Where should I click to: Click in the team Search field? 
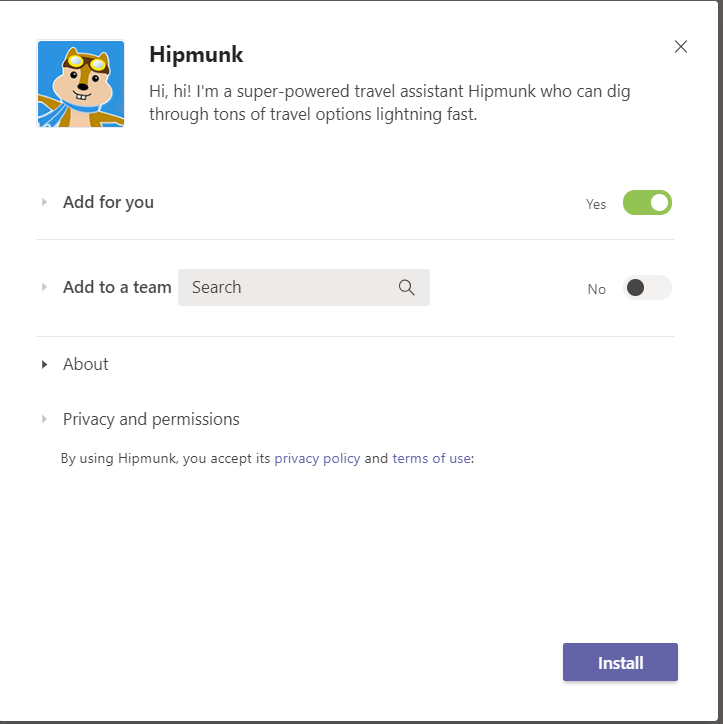coord(304,287)
